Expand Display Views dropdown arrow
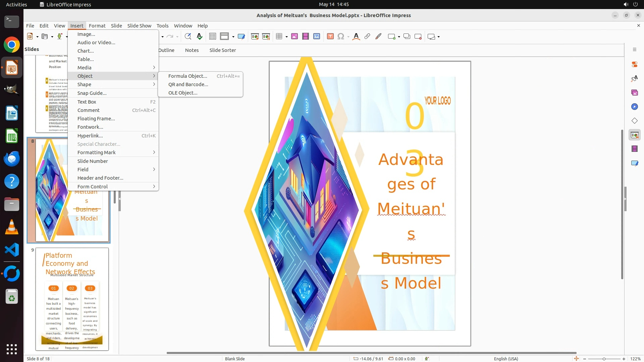The image size is (644, 362). click(233, 37)
